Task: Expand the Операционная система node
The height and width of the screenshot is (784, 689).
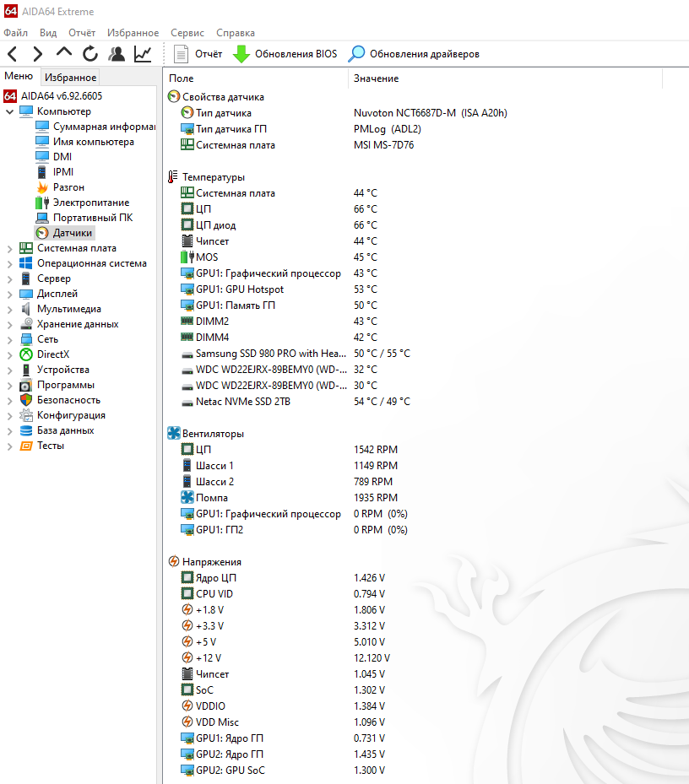Action: click(9, 263)
